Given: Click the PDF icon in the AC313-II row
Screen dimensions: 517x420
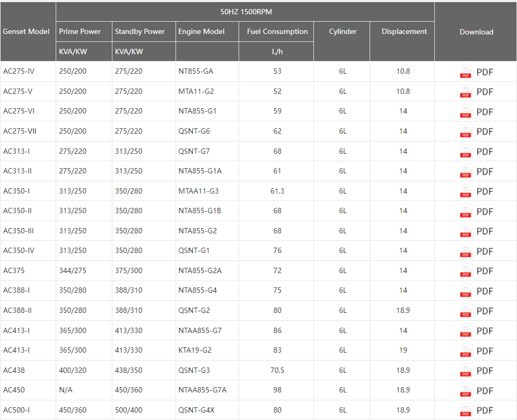Looking at the screenshot, I should [x=466, y=171].
